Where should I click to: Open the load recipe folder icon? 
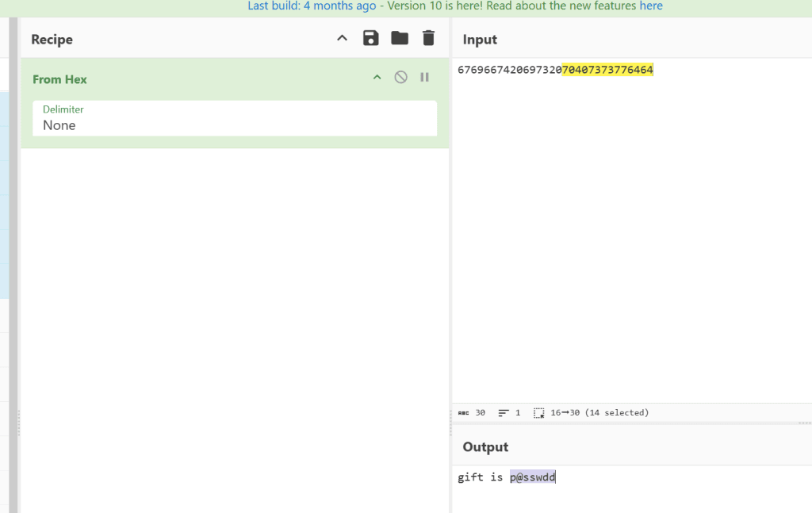click(x=399, y=38)
